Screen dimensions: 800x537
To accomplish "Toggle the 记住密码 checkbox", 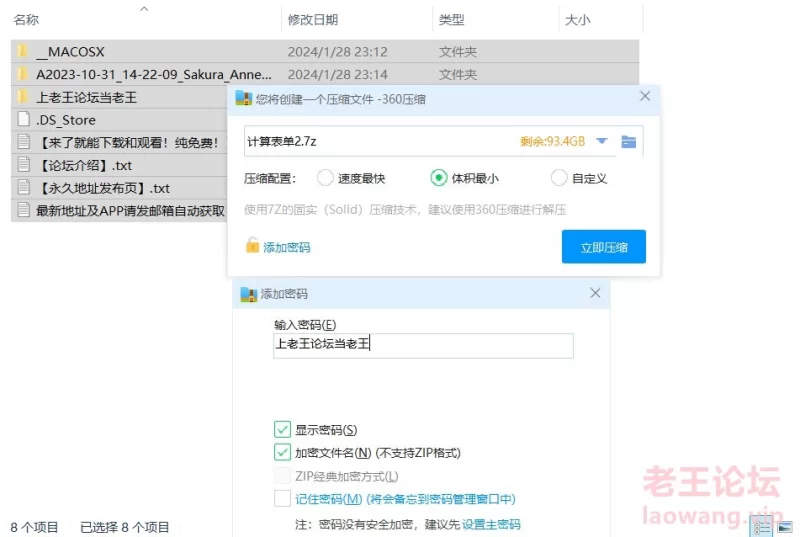I will point(282,498).
